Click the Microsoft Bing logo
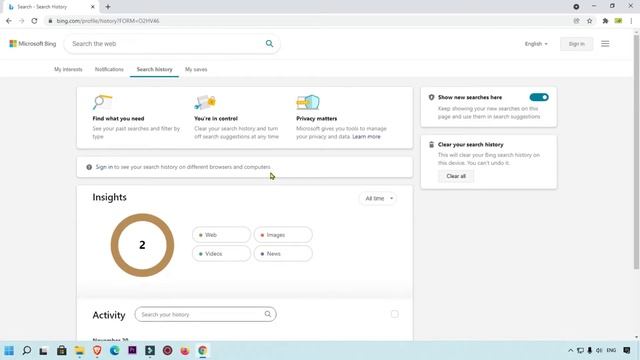 (33, 44)
